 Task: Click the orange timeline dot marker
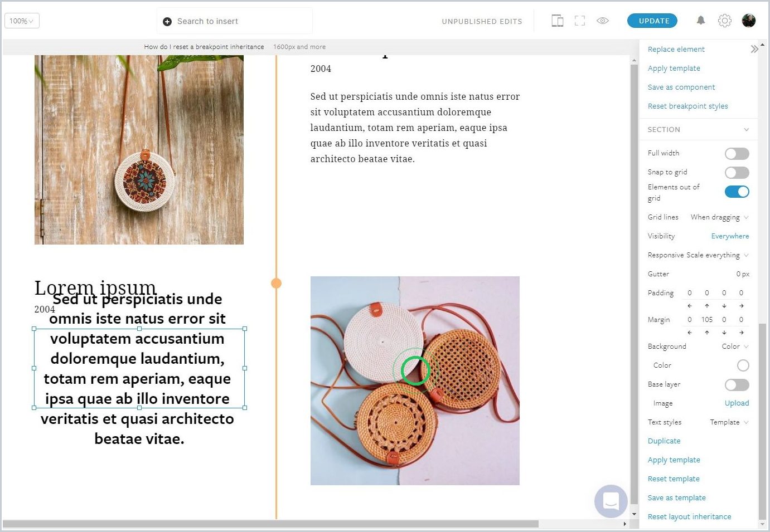pos(276,284)
